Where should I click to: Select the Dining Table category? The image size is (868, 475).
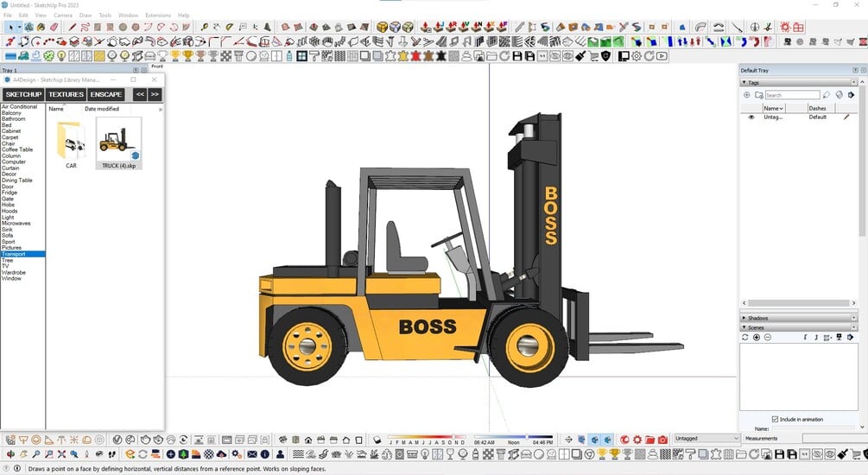17,180
